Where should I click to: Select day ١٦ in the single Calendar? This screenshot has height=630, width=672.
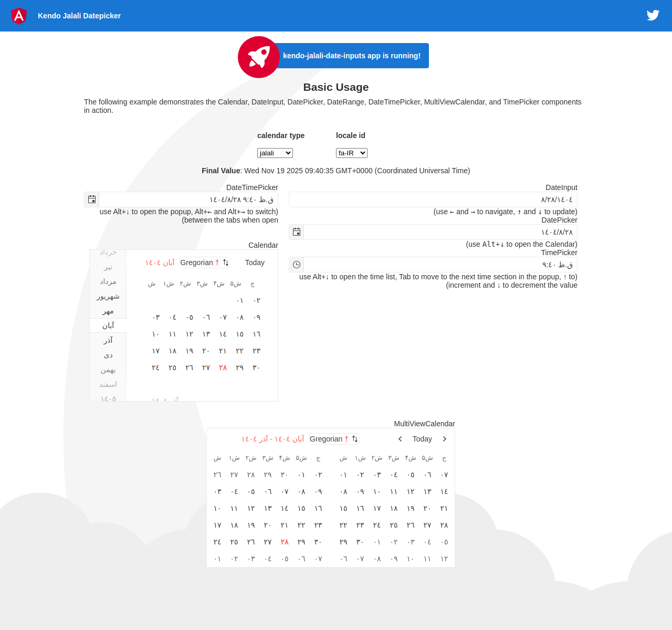click(257, 334)
